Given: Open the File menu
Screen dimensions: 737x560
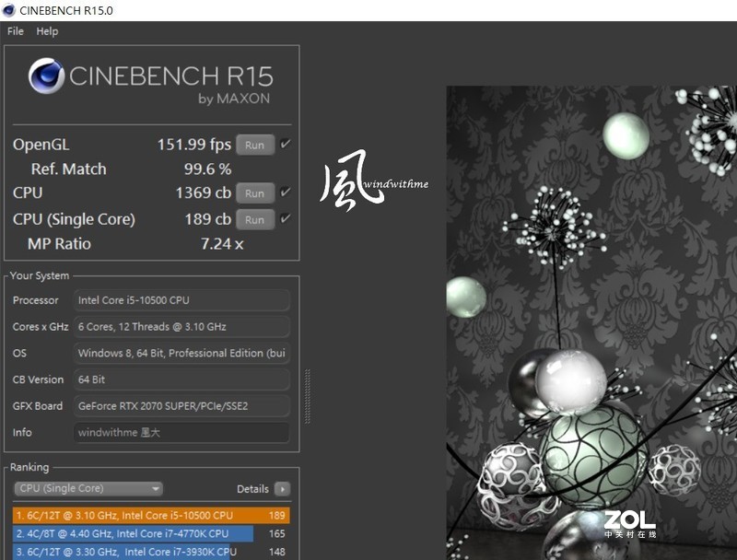Looking at the screenshot, I should click(14, 30).
